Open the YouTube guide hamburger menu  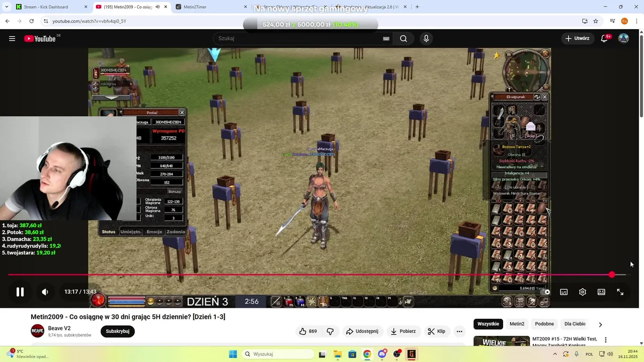point(12,39)
